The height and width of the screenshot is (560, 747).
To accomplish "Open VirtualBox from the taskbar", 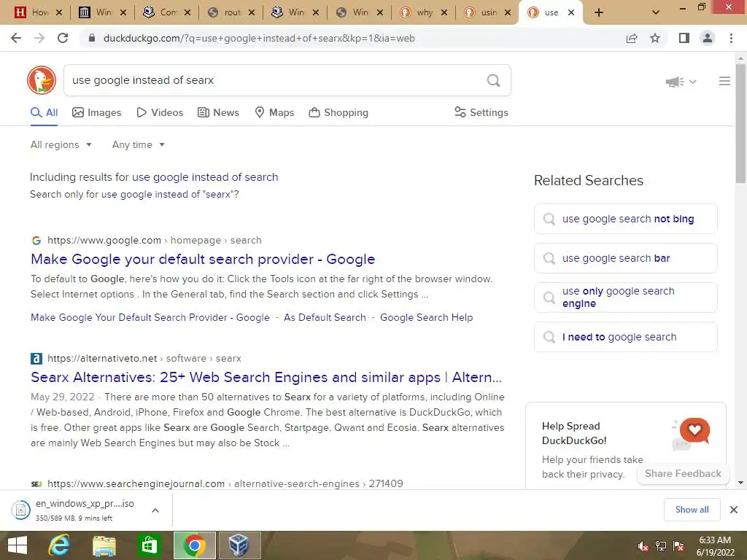I will [239, 545].
